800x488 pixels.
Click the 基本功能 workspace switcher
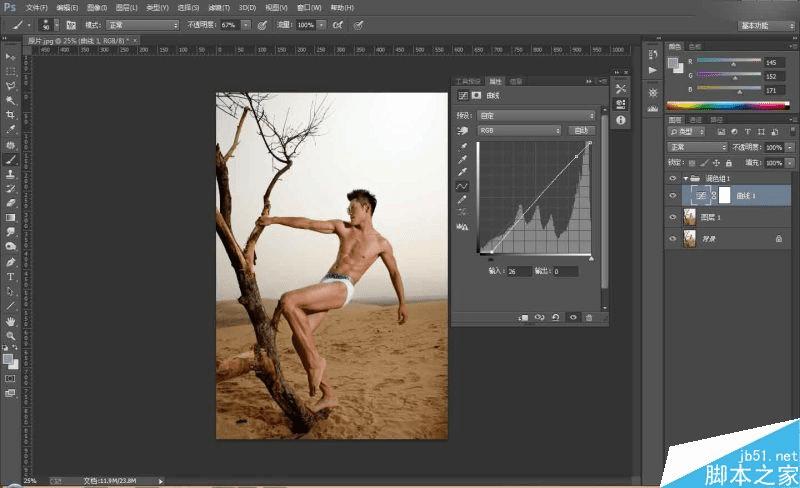(x=765, y=23)
